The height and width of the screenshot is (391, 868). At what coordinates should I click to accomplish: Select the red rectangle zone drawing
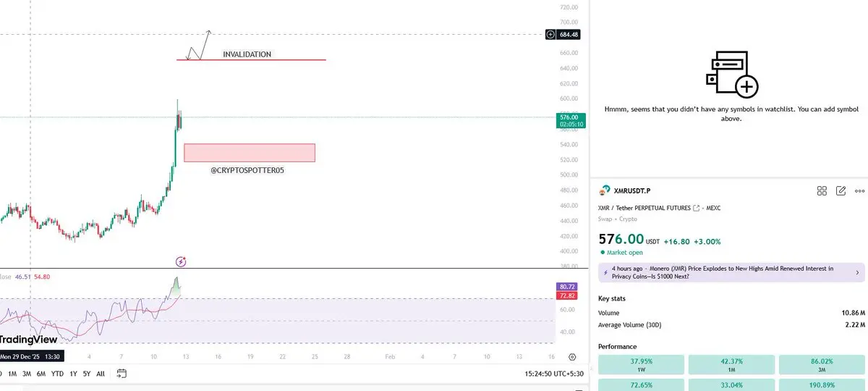click(x=250, y=153)
